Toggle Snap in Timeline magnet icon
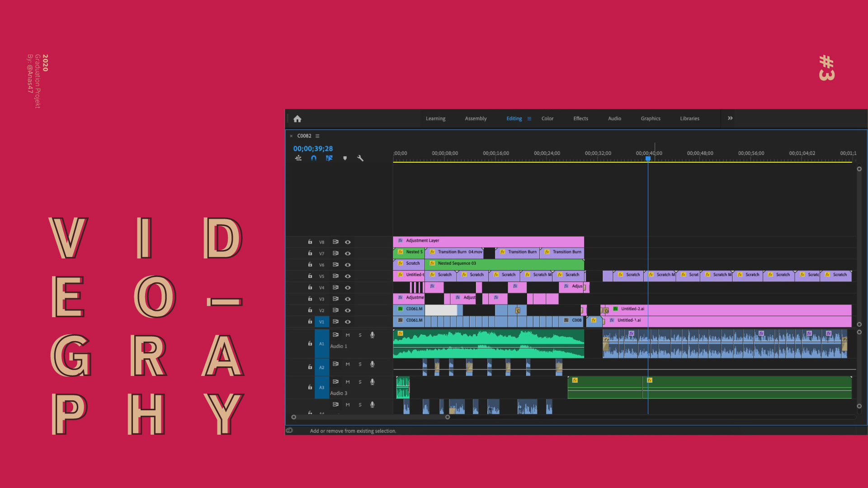This screenshot has height=488, width=868. pos(314,158)
